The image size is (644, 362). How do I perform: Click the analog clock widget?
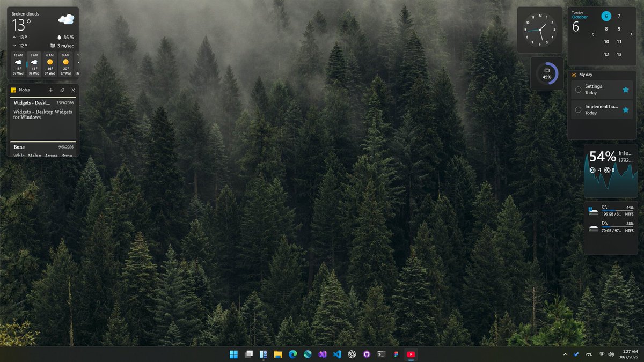tap(540, 29)
